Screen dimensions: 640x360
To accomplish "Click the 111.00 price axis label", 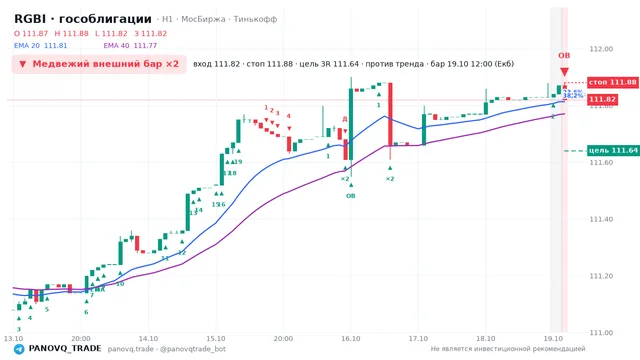I will tap(601, 333).
